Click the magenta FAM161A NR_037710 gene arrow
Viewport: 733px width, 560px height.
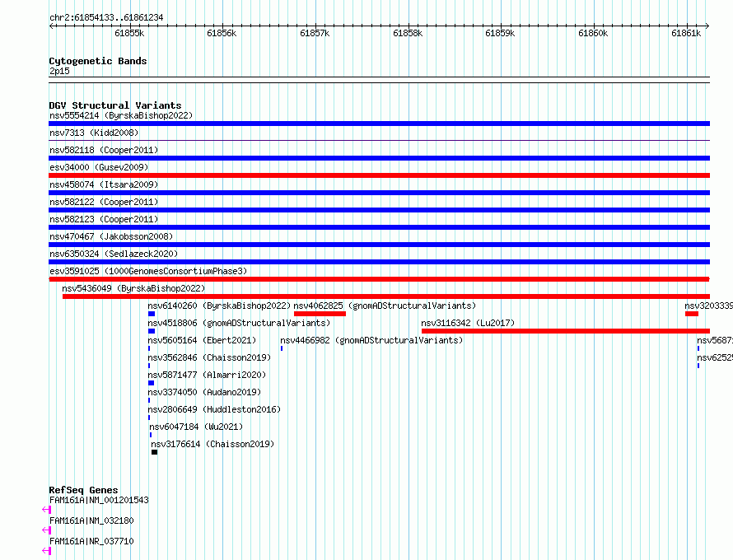[46, 551]
